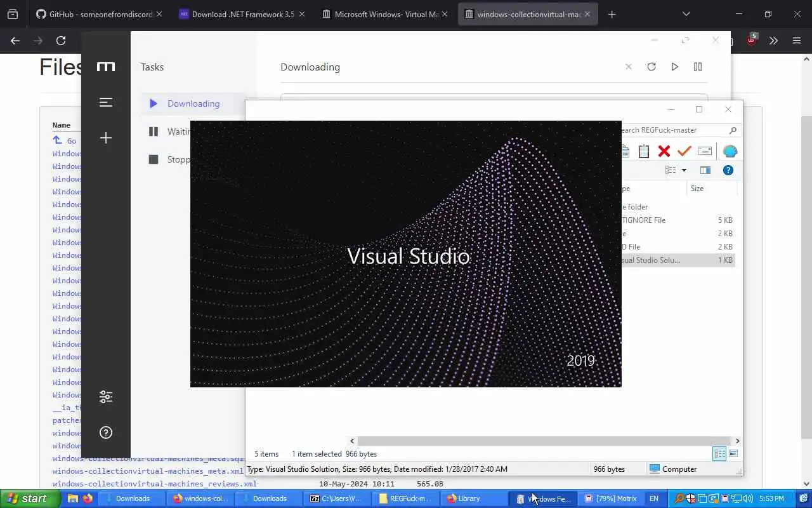
Task: Click Motrix delete selected tasks X icon
Action: coord(629,67)
